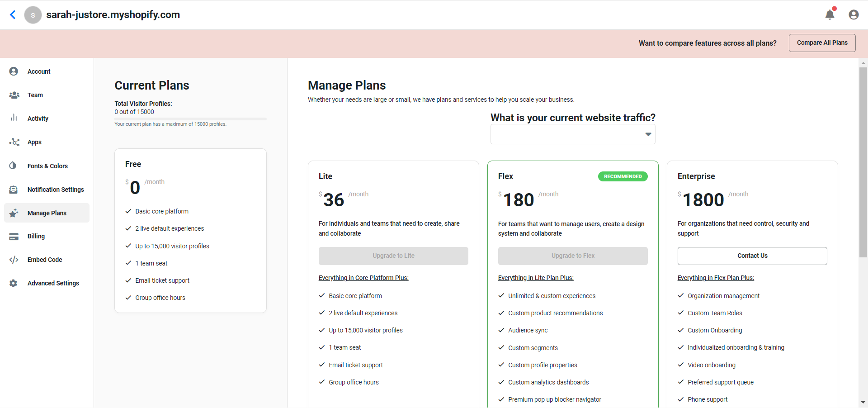The image size is (868, 408).
Task: Click the Compare All Plans button
Action: (x=822, y=43)
